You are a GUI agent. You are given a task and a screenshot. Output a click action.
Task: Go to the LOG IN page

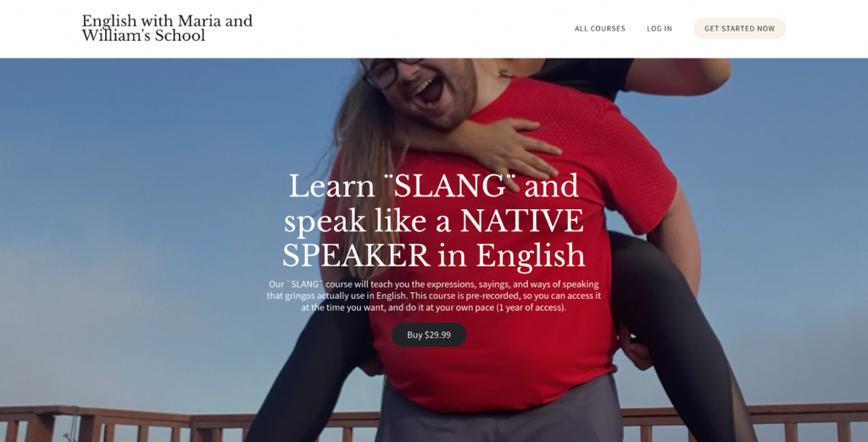pyautogui.click(x=659, y=28)
